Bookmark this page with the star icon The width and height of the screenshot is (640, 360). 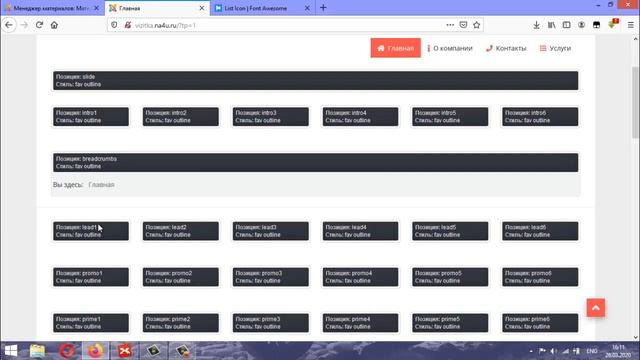476,25
